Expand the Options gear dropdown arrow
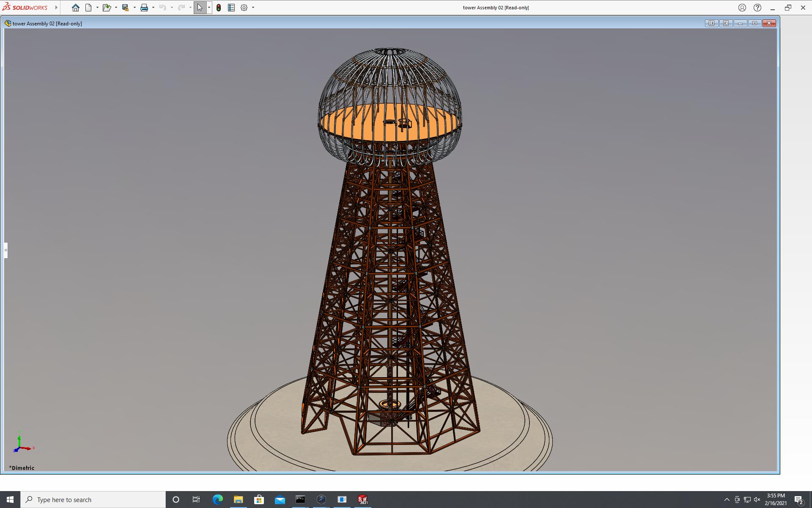 click(x=253, y=8)
